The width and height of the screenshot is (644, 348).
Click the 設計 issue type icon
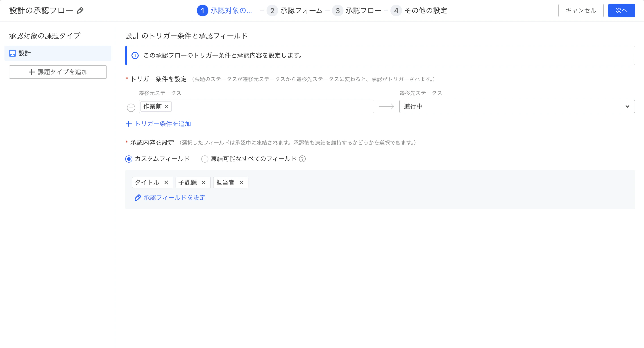point(13,53)
